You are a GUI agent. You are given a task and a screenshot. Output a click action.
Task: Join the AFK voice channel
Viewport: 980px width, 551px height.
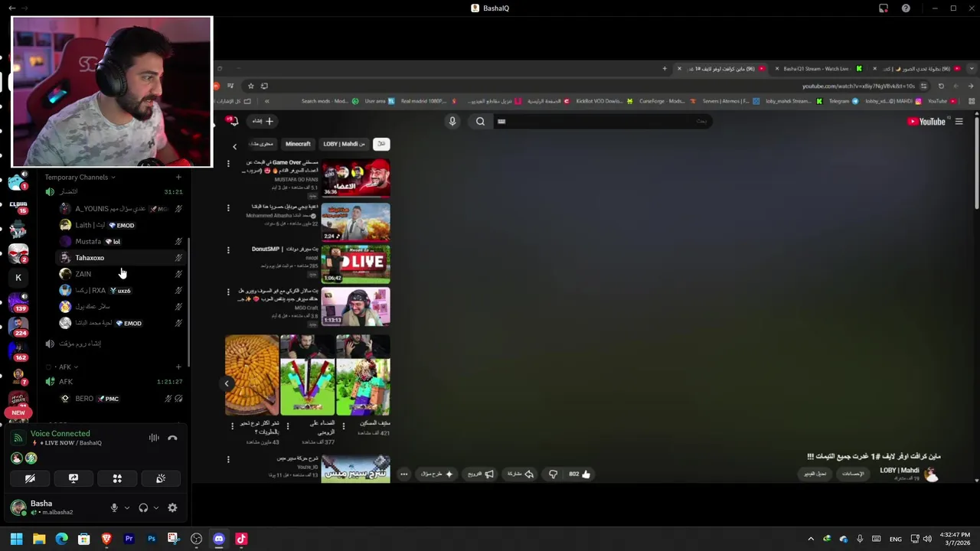[x=114, y=382]
